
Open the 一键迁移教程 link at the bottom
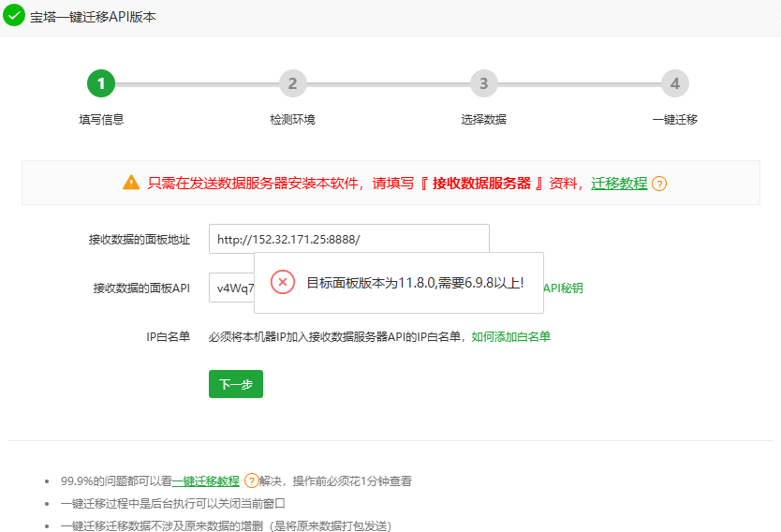coord(206,481)
